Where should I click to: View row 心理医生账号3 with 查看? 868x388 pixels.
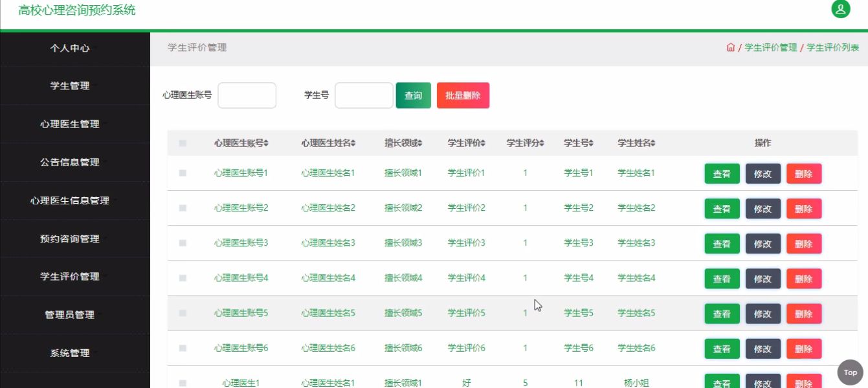pos(722,244)
